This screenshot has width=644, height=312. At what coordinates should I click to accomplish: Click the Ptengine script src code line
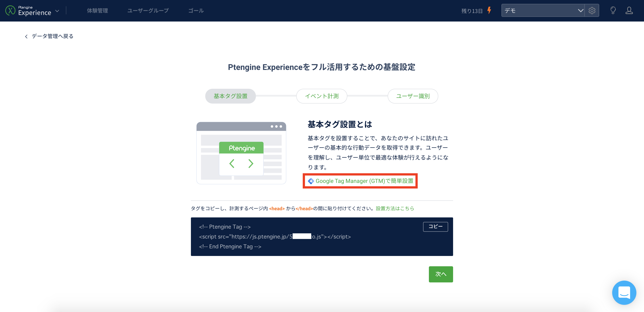click(275, 236)
